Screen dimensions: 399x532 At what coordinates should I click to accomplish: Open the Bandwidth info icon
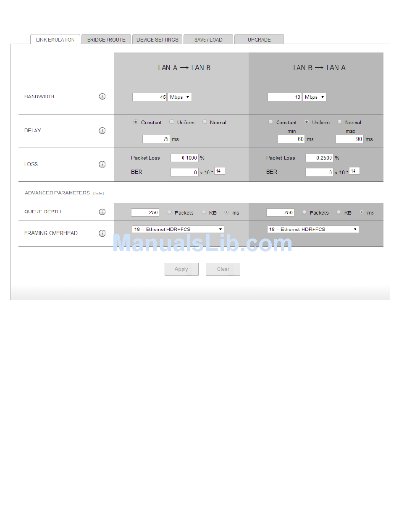click(x=102, y=97)
